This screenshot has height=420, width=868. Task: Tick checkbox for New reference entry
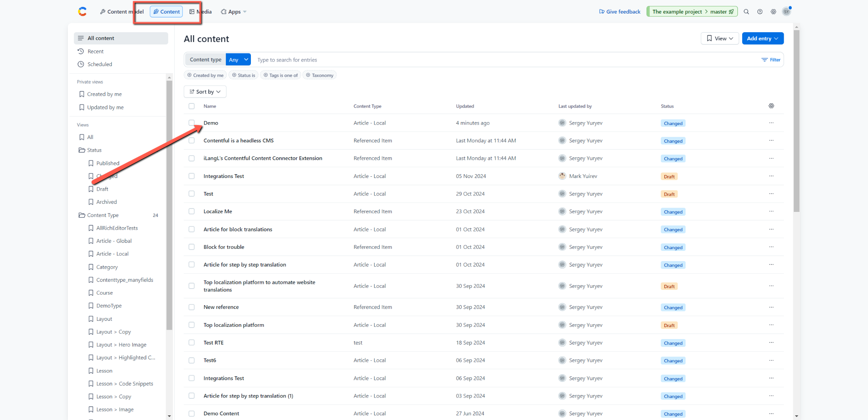192,307
